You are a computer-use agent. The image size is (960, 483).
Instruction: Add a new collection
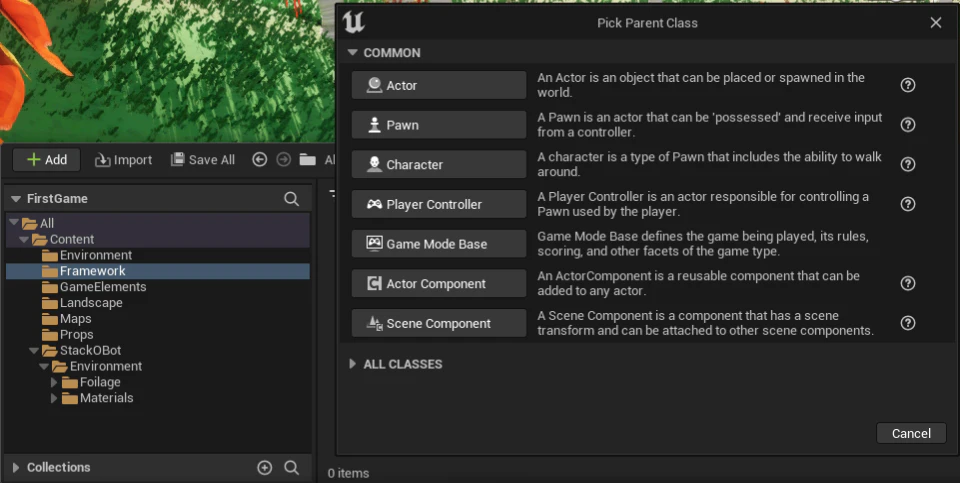(x=264, y=468)
